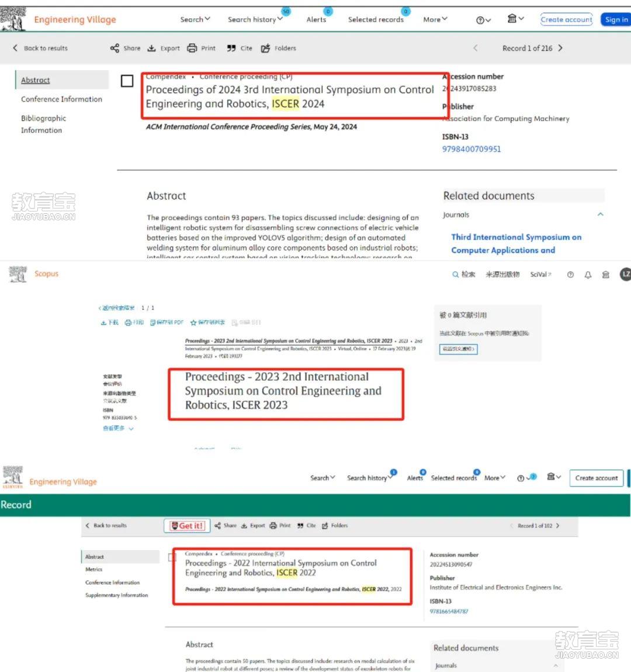The width and height of the screenshot is (631, 672).
Task: Click Share in the ISCER 2022 record toolbar
Action: point(226,525)
